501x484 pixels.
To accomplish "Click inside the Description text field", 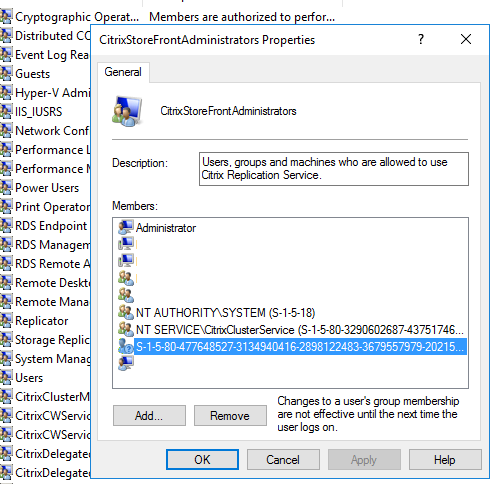I will [334, 169].
